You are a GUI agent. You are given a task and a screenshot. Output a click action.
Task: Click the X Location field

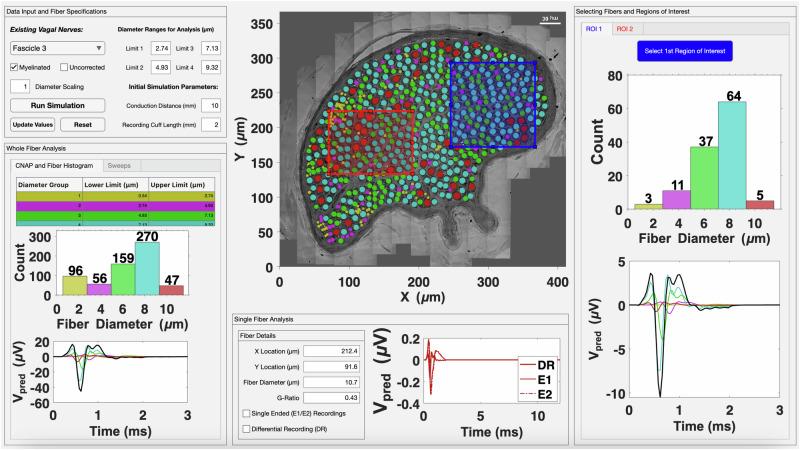click(332, 351)
